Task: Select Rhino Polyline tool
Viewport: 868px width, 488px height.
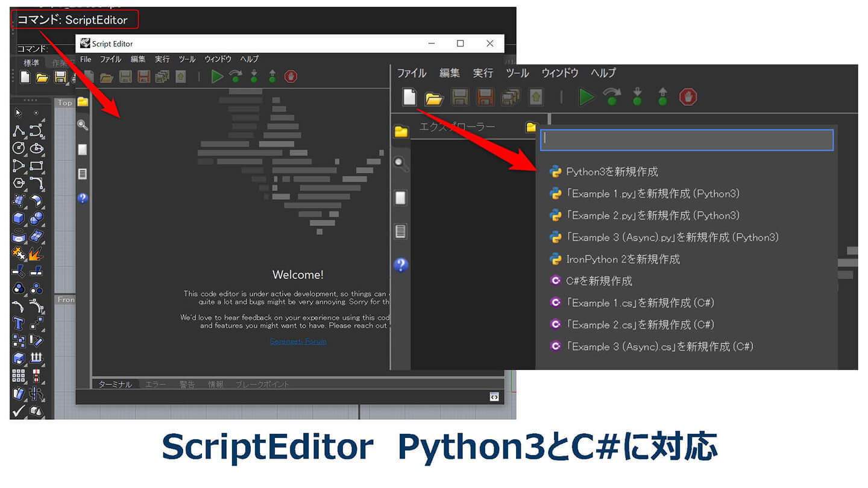Action: [x=19, y=131]
